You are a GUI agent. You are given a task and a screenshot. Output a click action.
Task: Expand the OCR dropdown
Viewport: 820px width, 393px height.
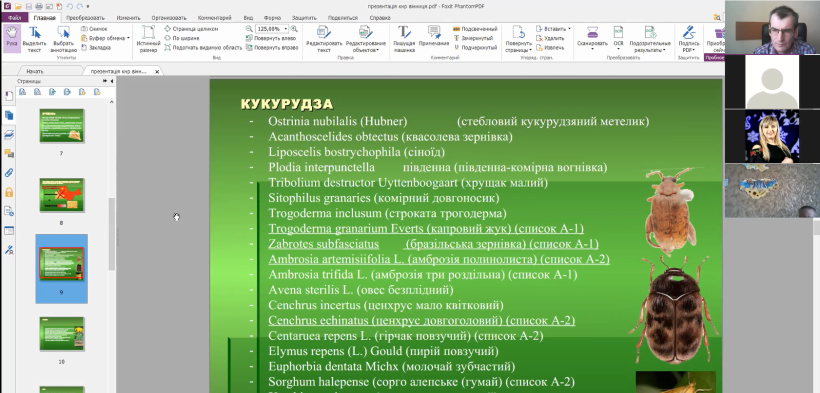coord(618,50)
